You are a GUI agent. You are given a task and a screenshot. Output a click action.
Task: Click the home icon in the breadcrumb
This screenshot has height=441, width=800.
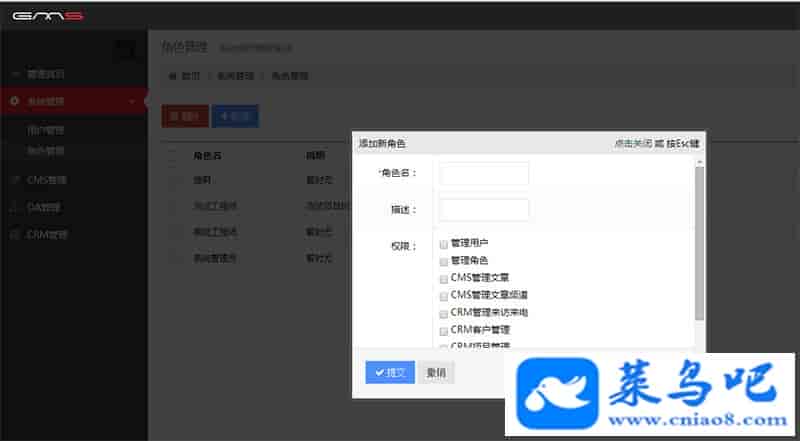click(x=173, y=76)
